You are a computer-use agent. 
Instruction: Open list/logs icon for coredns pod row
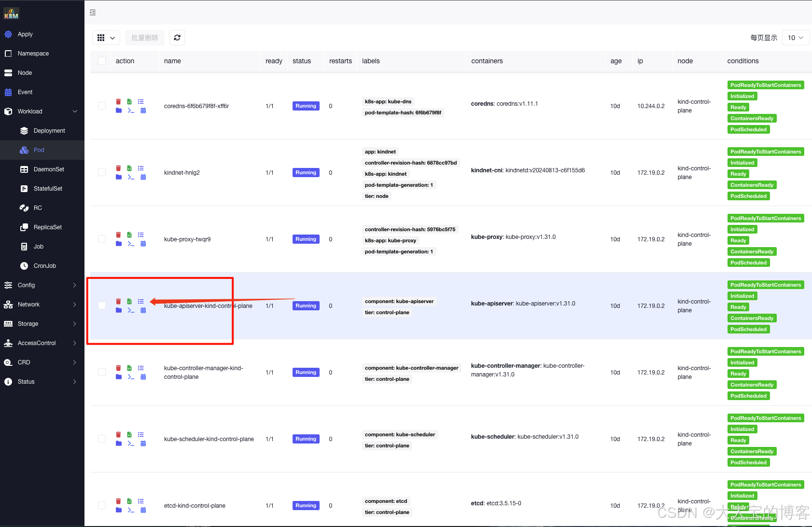pyautogui.click(x=141, y=101)
